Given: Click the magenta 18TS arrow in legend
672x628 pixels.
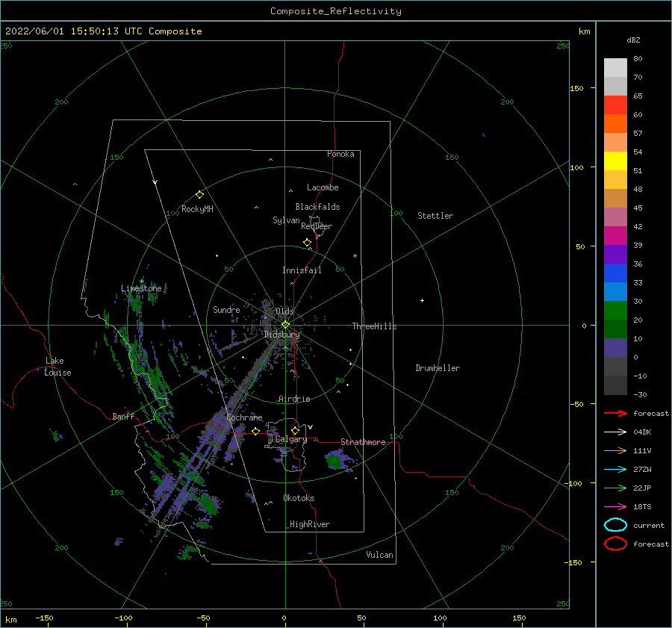Looking at the screenshot, I should tap(615, 507).
